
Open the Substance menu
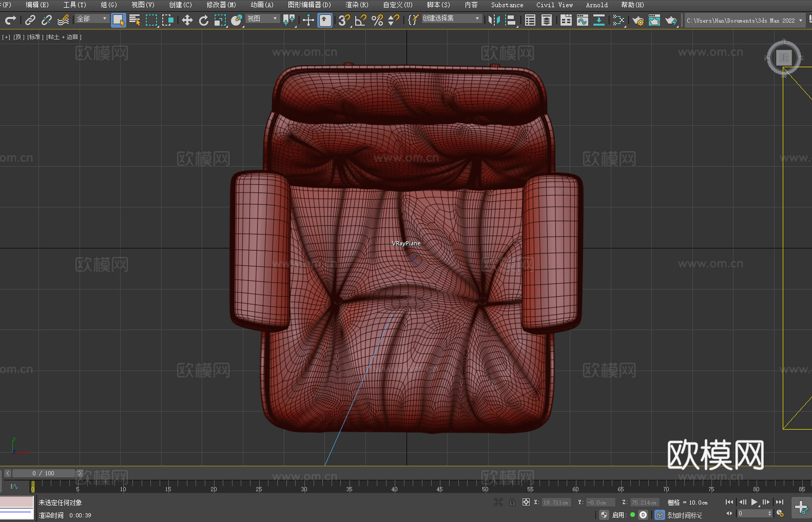click(507, 5)
